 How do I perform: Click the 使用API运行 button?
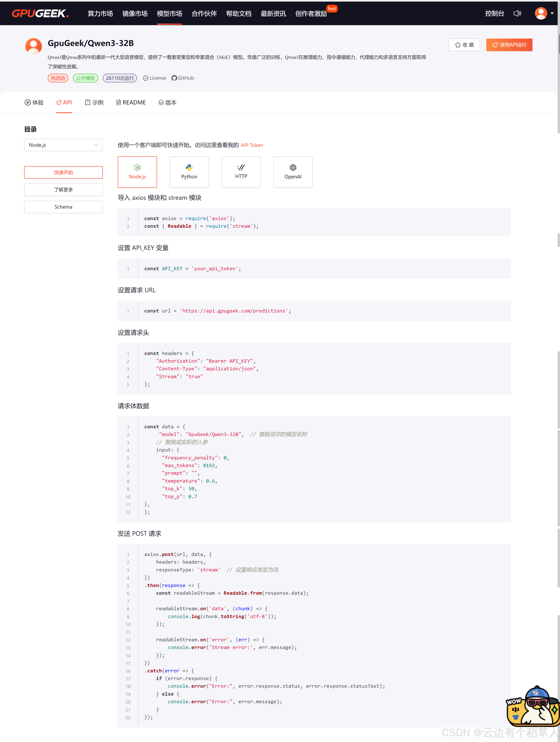(509, 45)
